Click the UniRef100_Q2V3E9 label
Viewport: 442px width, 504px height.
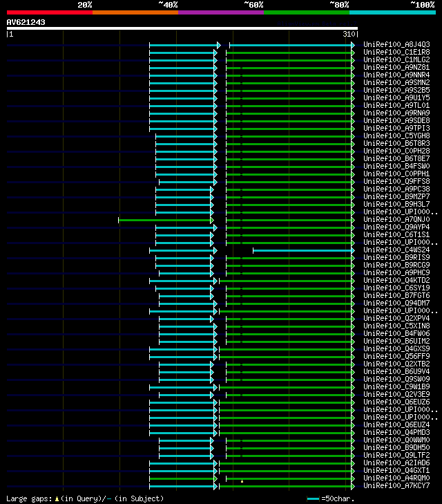pyautogui.click(x=396, y=394)
